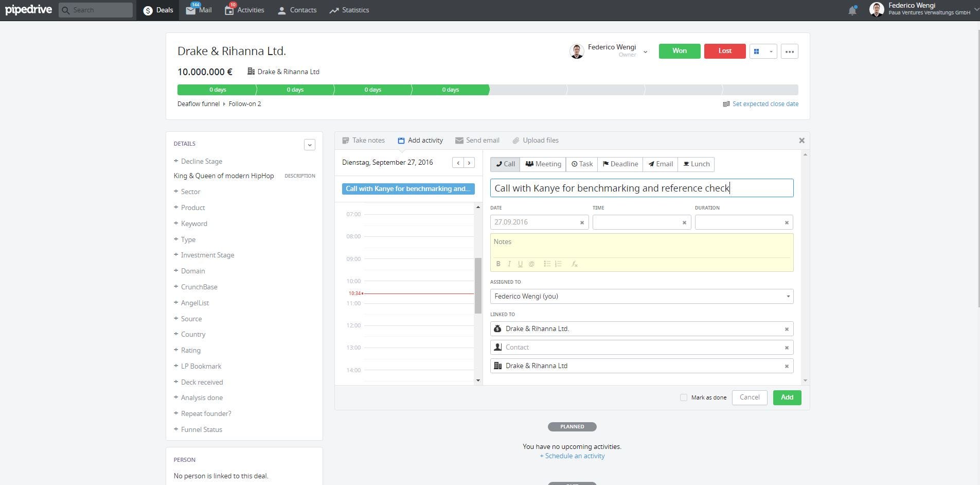980x485 pixels.
Task: Clear formatting icon in Notes toolbar
Action: 575,264
